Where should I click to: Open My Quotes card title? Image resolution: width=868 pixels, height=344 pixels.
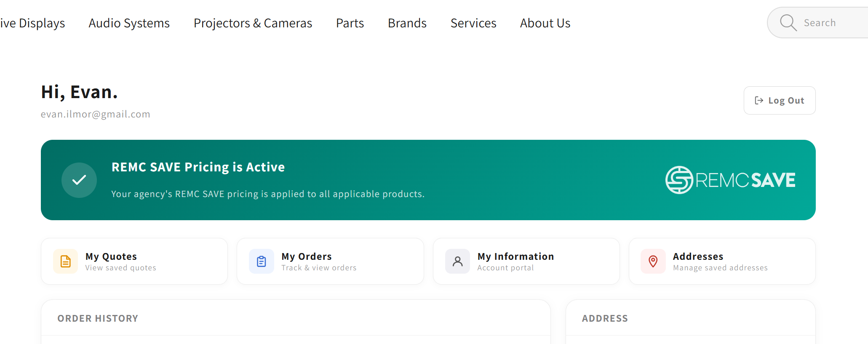111,256
